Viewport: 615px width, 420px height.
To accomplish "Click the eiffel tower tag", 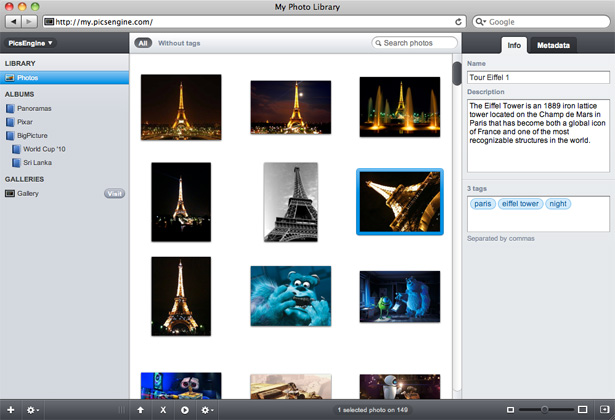I will (x=520, y=204).
